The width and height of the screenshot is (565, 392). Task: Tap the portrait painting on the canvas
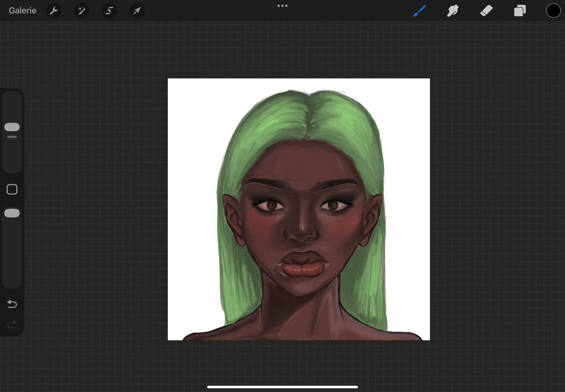click(299, 209)
